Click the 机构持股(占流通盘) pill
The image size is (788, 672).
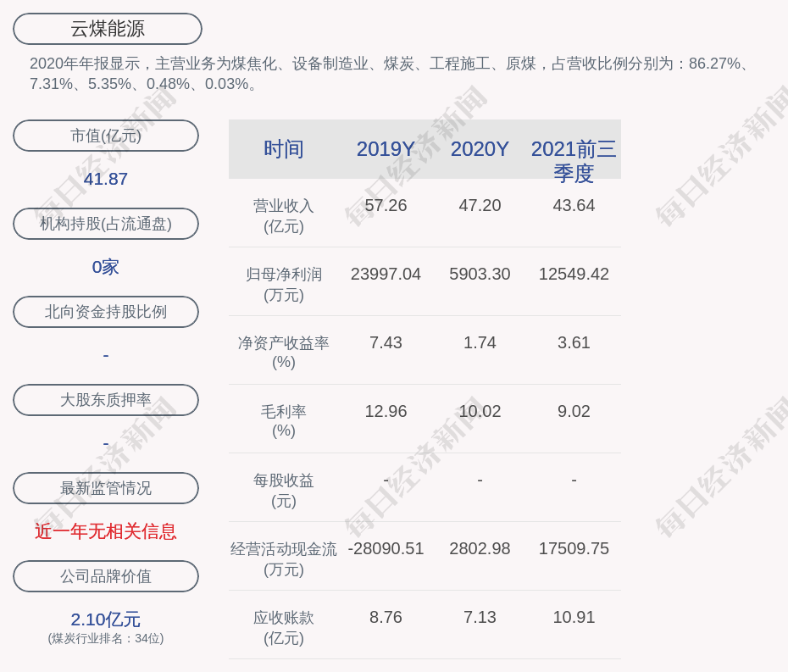[x=106, y=224]
